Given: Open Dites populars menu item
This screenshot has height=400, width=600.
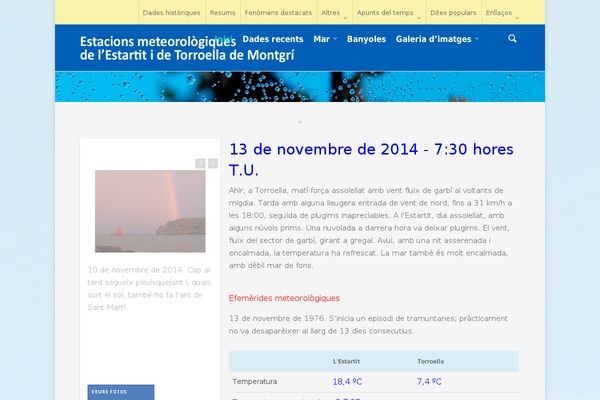Looking at the screenshot, I should 453,13.
